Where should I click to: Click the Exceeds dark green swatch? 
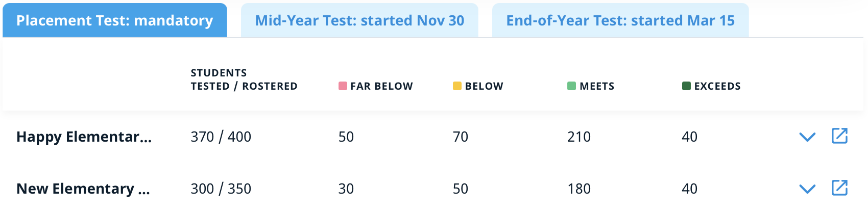pyautogui.click(x=686, y=86)
